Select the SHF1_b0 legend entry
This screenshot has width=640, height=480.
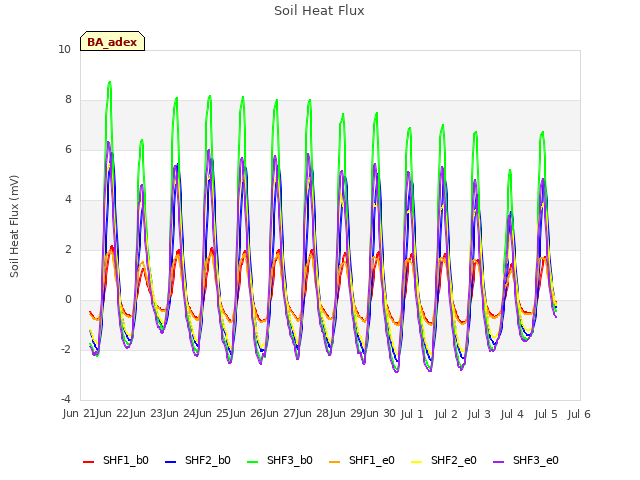116,460
